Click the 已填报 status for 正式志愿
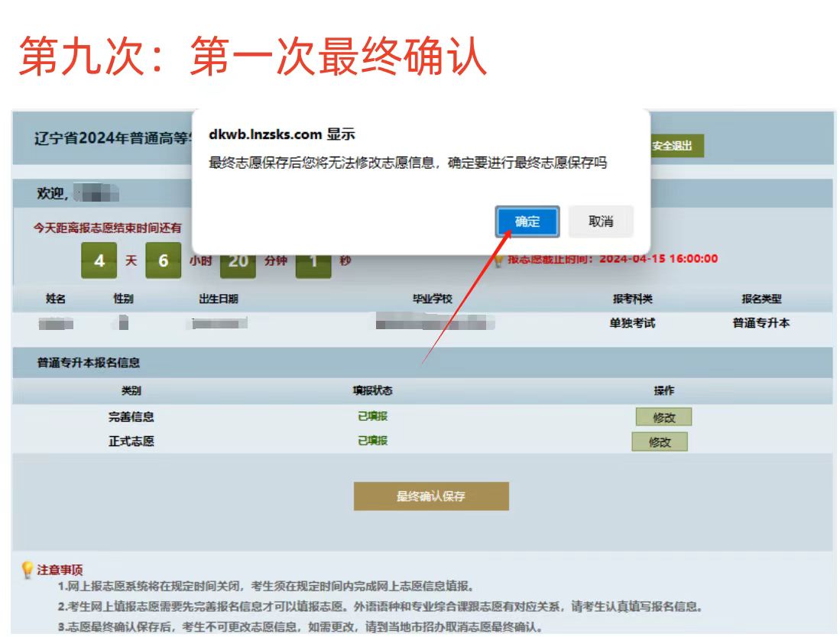This screenshot has height=637, width=840. 372,441
